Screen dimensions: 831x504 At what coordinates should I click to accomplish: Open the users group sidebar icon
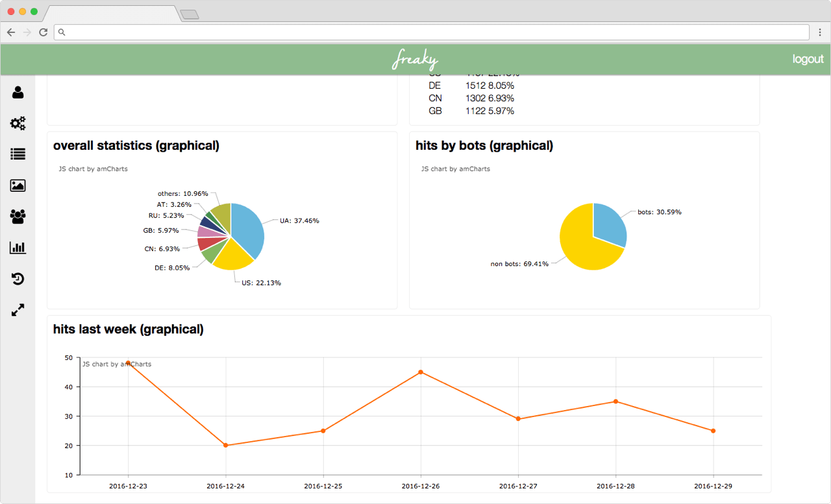(x=18, y=217)
